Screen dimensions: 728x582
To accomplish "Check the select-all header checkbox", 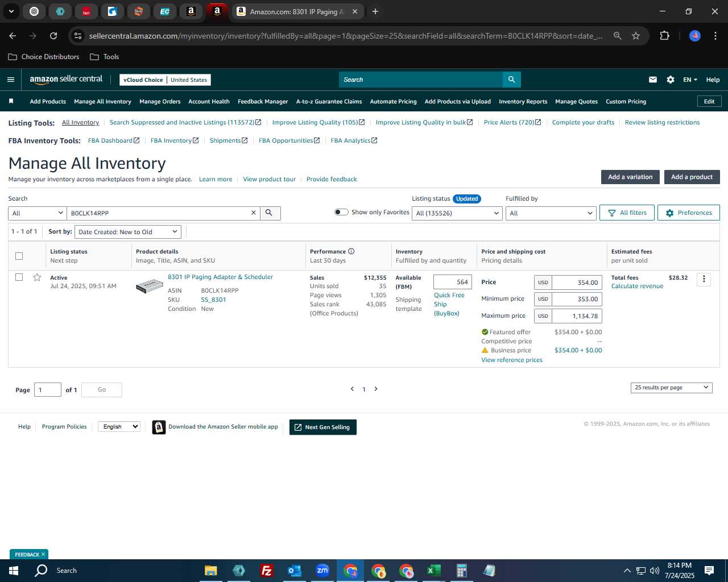I will (x=19, y=256).
